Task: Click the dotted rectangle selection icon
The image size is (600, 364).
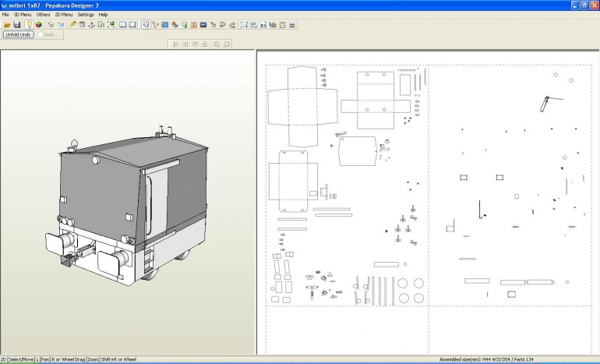Action: 244,25
